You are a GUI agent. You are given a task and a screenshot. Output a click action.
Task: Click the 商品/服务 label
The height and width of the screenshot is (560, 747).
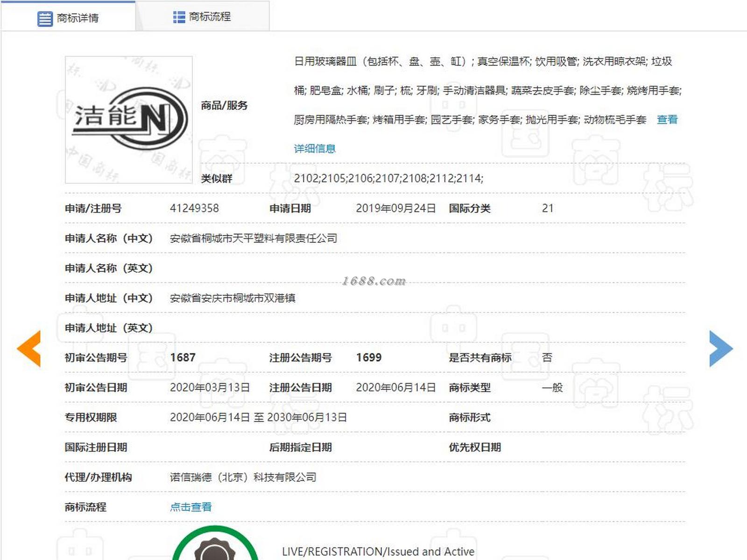[x=224, y=105]
